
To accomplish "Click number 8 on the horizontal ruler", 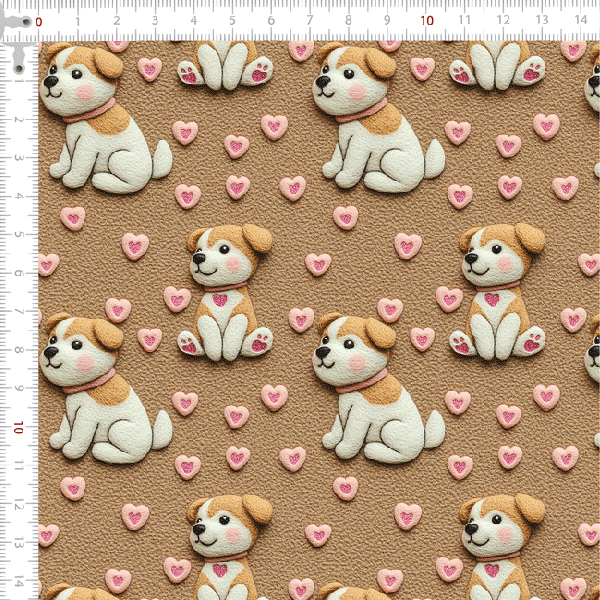I will pyautogui.click(x=348, y=20).
